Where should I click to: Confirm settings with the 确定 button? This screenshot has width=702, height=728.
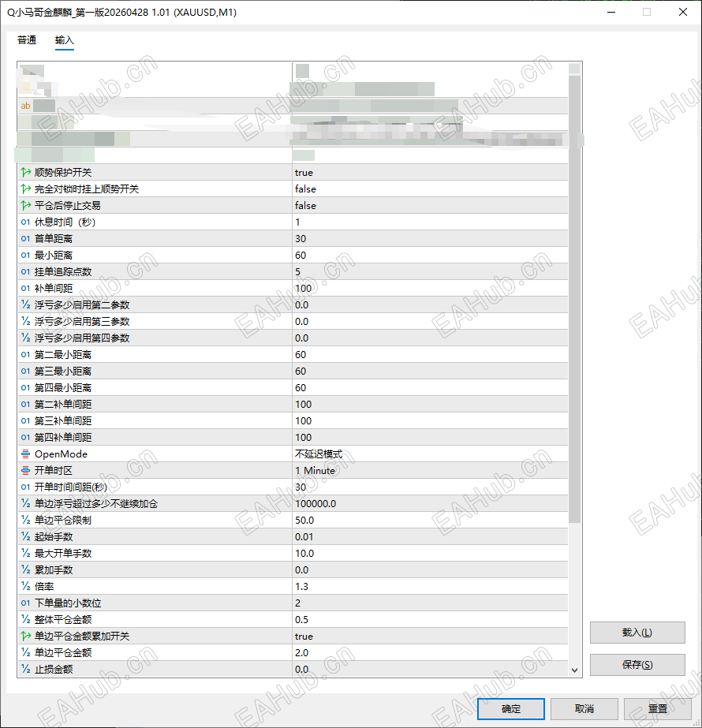tap(510, 709)
